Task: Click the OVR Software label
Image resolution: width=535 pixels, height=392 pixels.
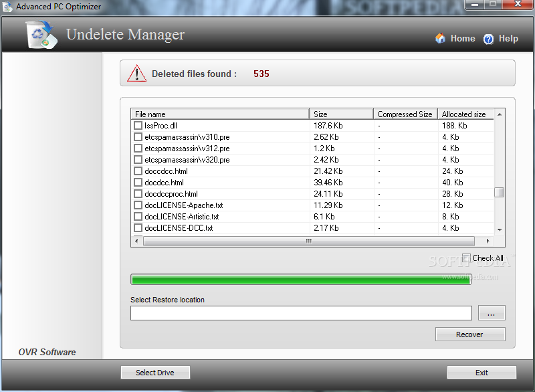Action: click(47, 352)
